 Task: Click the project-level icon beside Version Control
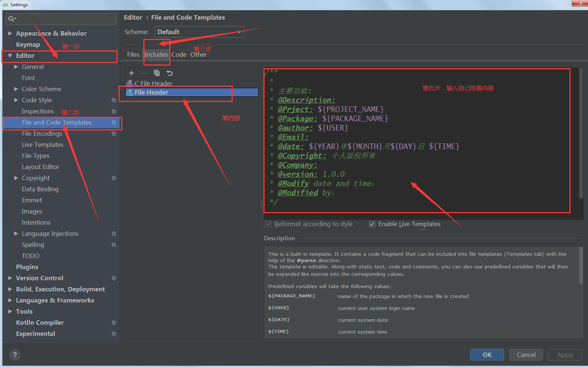click(x=114, y=278)
